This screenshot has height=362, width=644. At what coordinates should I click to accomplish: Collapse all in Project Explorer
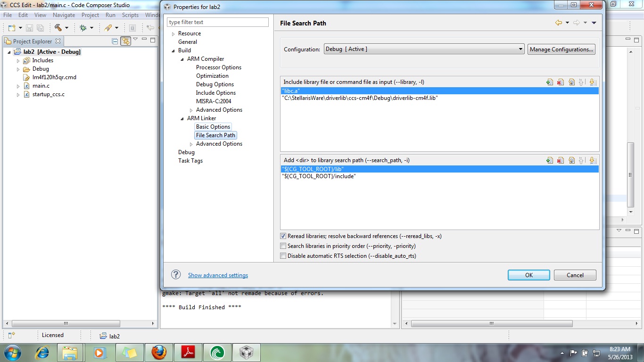pyautogui.click(x=115, y=41)
